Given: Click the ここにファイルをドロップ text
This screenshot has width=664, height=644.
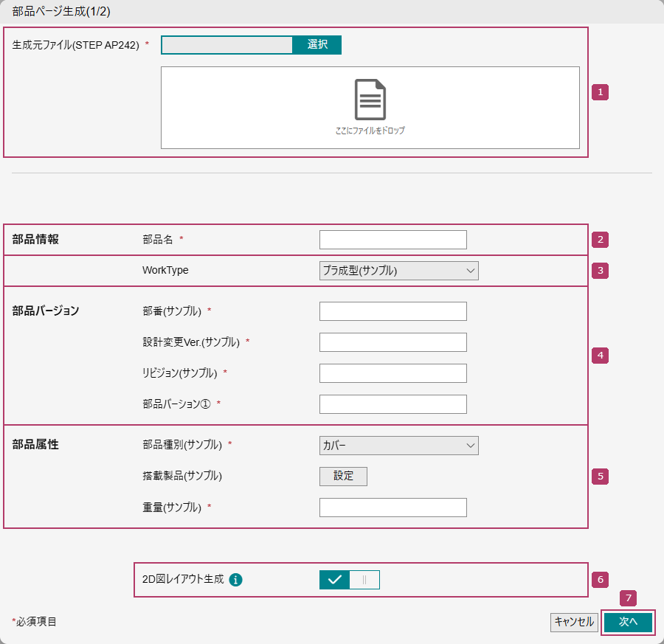Looking at the screenshot, I should [370, 131].
